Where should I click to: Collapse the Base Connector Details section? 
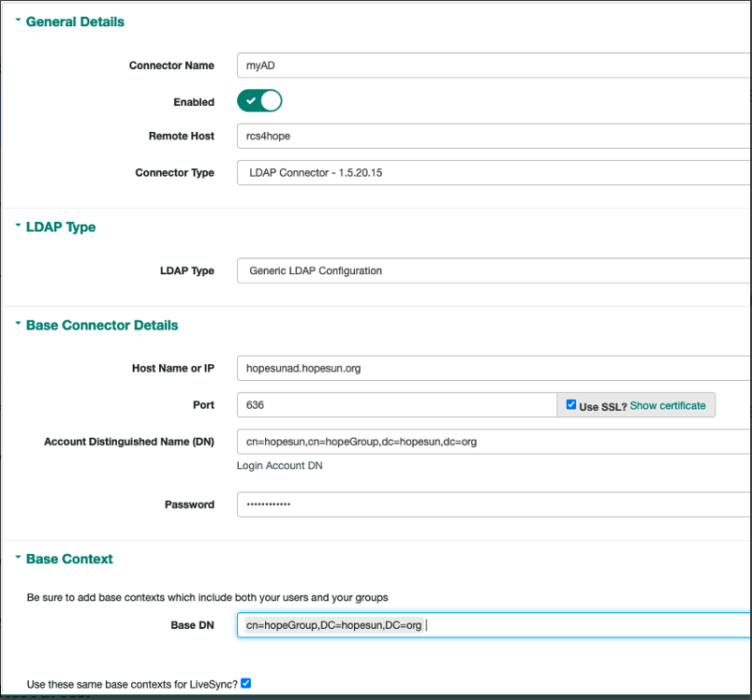click(17, 325)
